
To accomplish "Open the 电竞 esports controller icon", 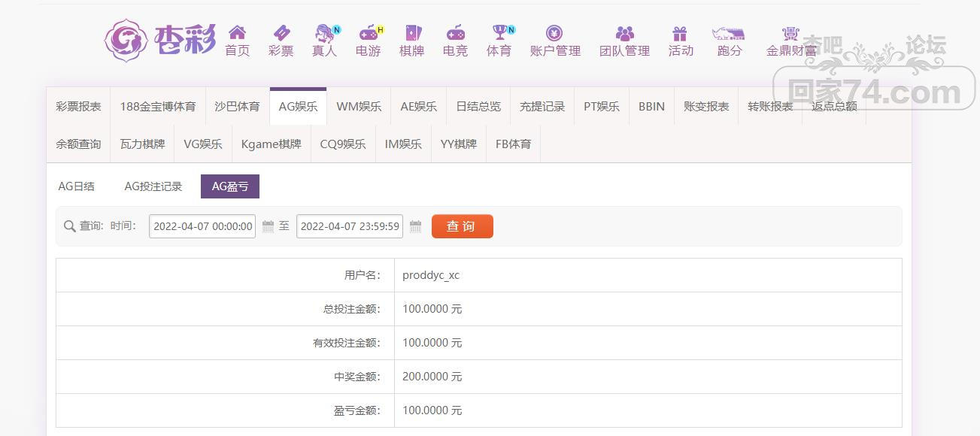I will coord(455,32).
